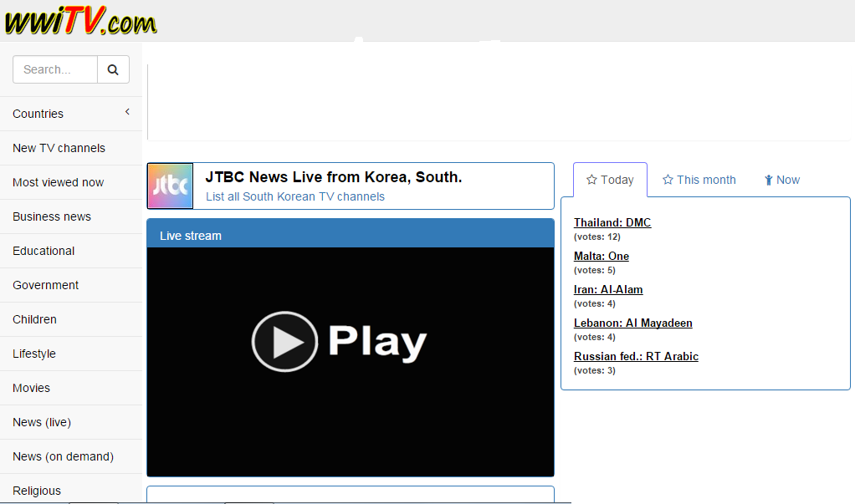Expand the Countries chevron arrow
855x504 pixels.
coord(127,112)
